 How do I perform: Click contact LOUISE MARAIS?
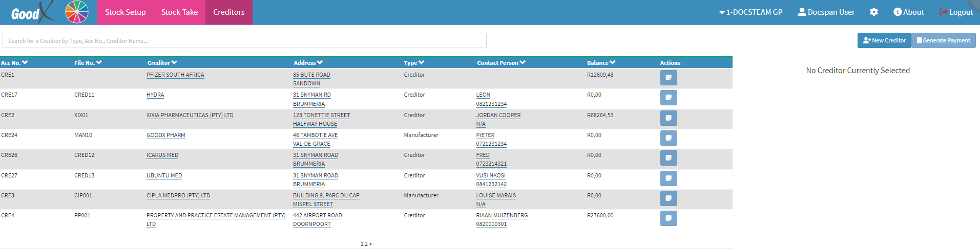(496, 196)
